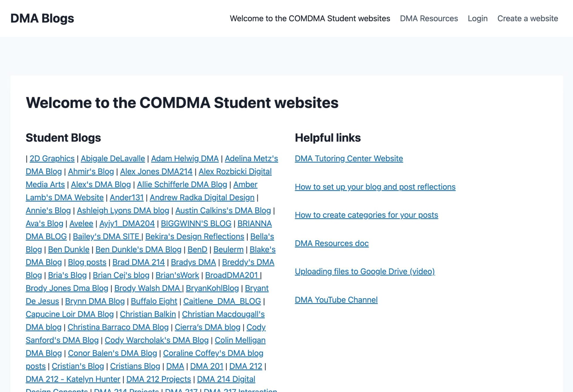Click DMA Resources in the navigation bar
573x392 pixels.
429,18
